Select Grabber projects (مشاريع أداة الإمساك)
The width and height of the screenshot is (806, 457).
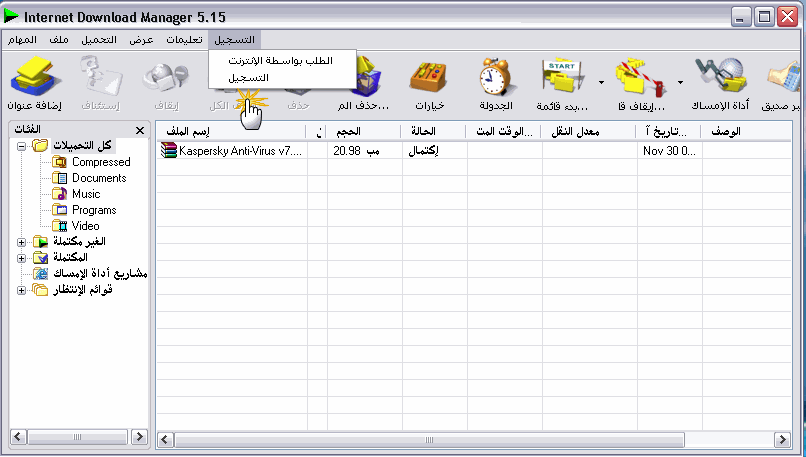(100, 273)
